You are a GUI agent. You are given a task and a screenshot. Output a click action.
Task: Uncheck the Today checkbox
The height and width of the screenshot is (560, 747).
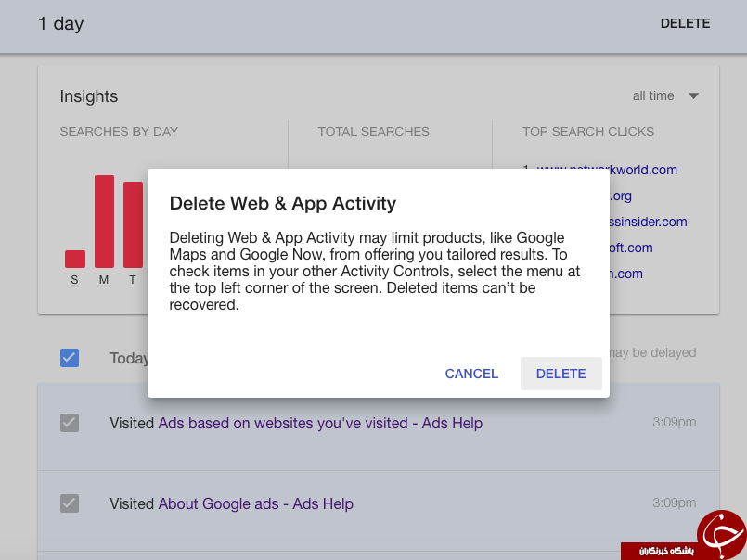pyautogui.click(x=70, y=358)
